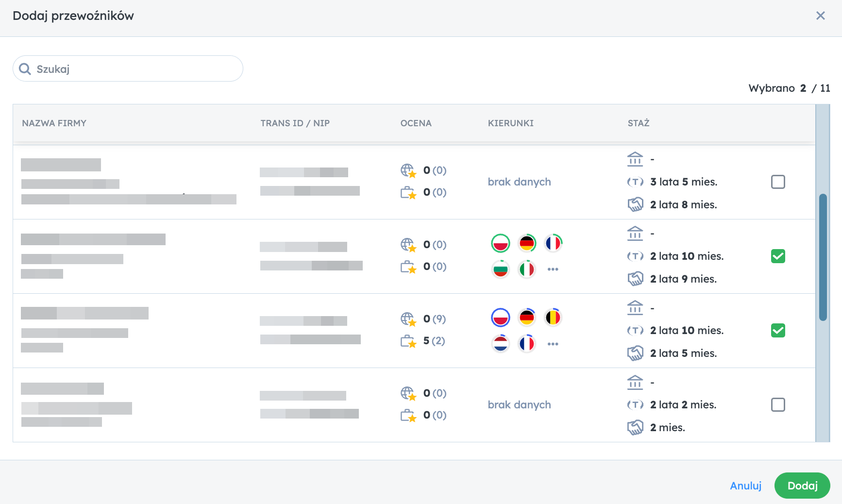Uncheck carrier with rating 5 (2)

coord(778,331)
